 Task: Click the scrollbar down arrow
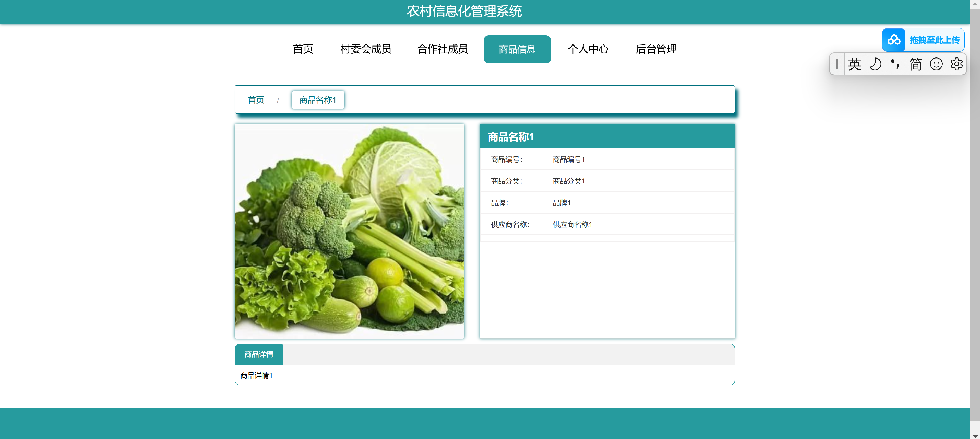tap(975, 436)
